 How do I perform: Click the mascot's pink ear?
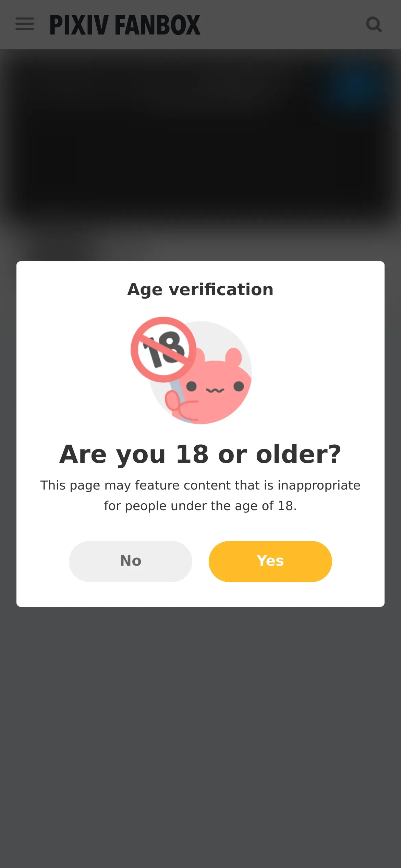234,357
